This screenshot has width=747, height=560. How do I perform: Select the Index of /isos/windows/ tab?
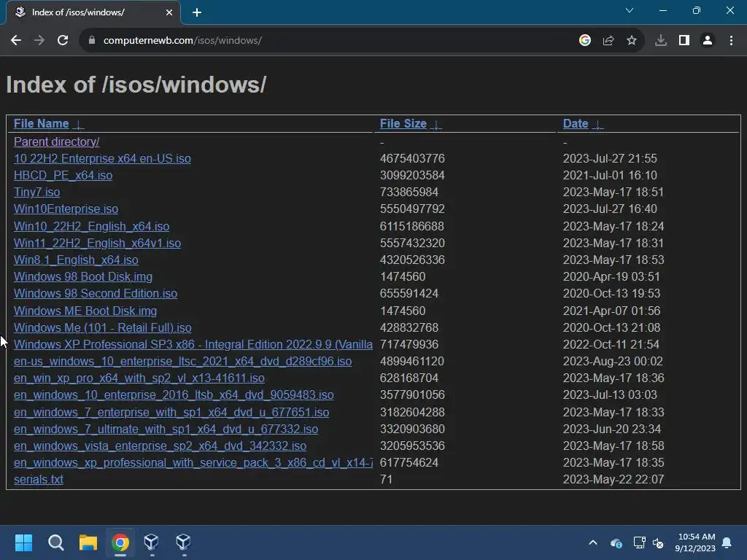pyautogui.click(x=93, y=12)
